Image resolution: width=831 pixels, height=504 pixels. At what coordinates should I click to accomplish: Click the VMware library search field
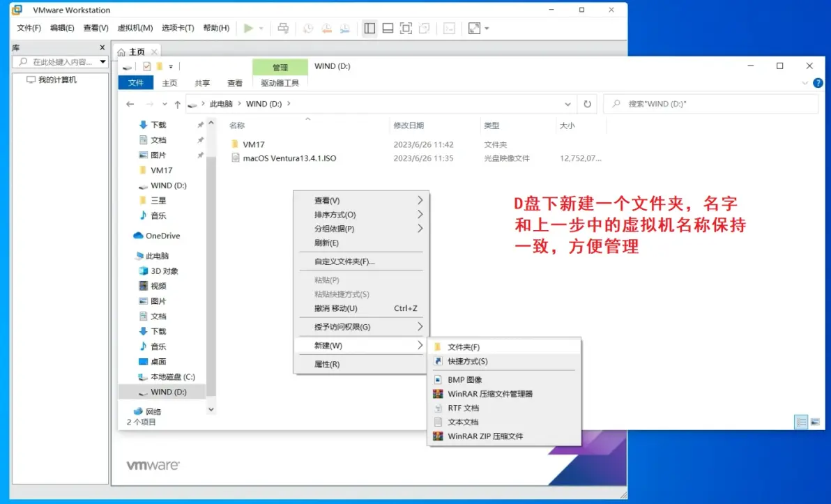(x=55, y=62)
